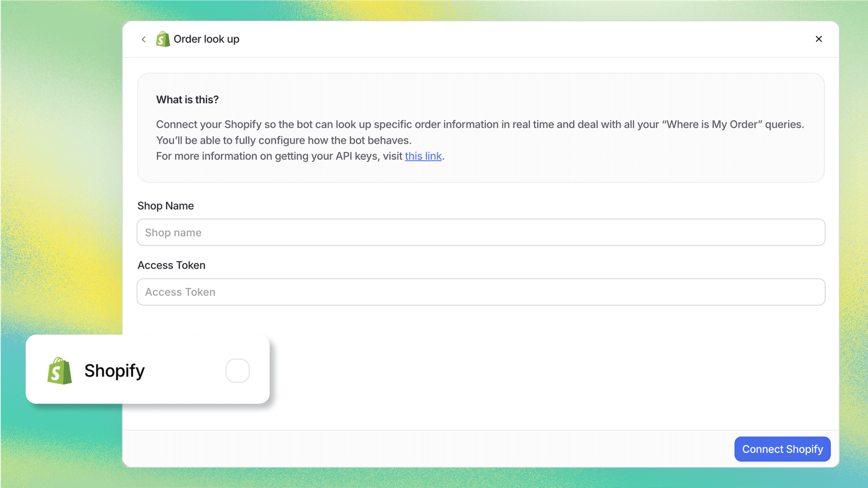Viewport: 868px width, 488px height.
Task: Click the chevron beside the Order look up title
Action: [x=144, y=39]
